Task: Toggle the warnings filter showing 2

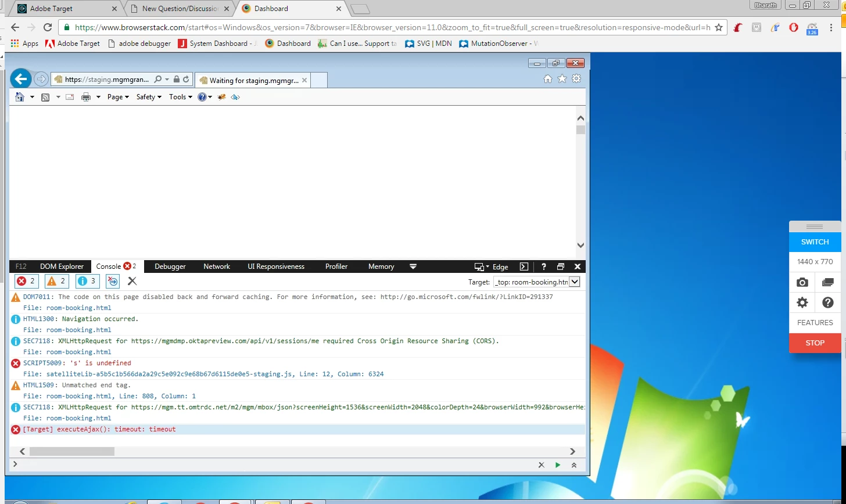Action: point(56,281)
